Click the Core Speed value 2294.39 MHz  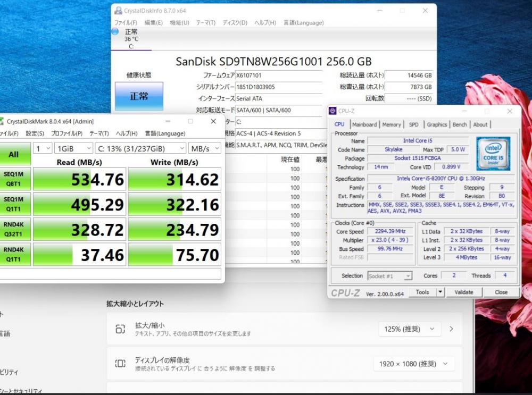click(390, 231)
